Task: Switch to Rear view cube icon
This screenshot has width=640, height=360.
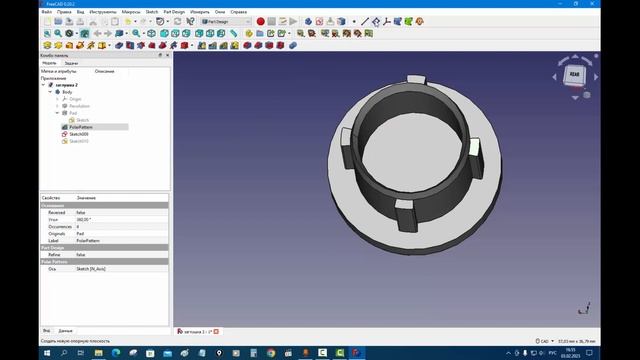Action: [199, 33]
